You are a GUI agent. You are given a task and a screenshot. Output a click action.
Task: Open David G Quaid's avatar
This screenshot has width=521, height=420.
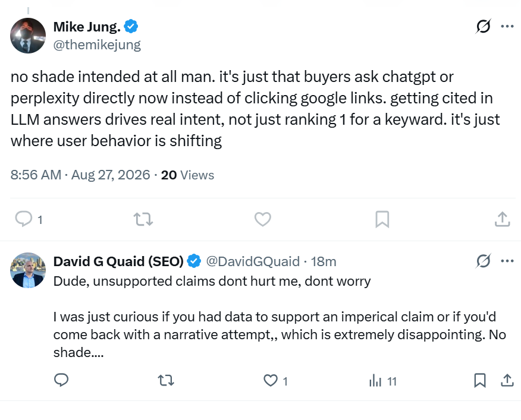click(28, 270)
